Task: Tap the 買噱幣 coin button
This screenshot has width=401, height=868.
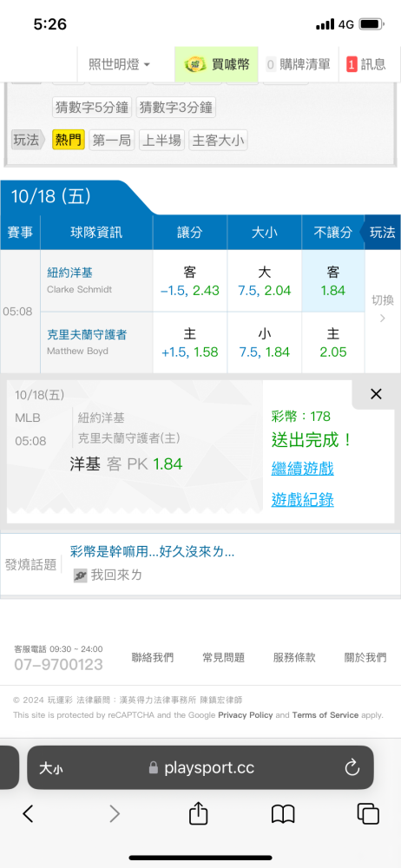Action: pos(217,65)
